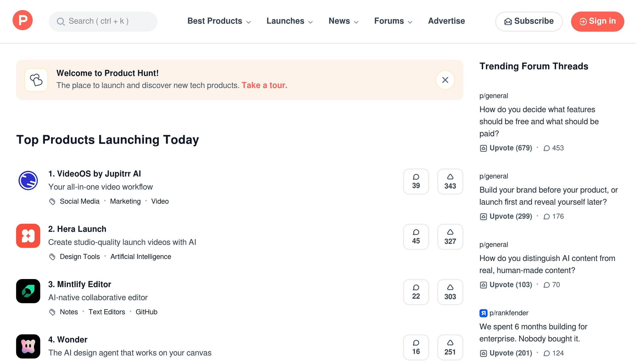Viewport: 644px width, 362px height.
Task: Select the Notes tag
Action: (69, 312)
